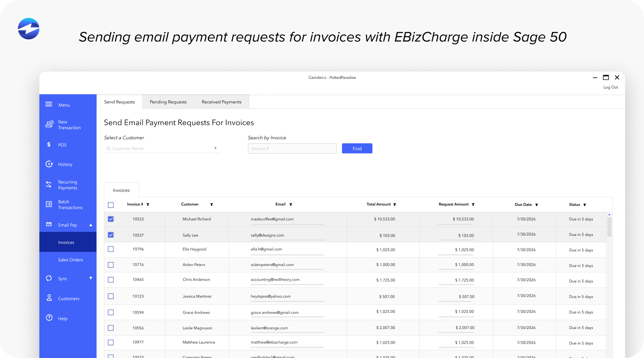
Task: Check invoice 10556 Lesile Magnuson
Action: [111, 328]
